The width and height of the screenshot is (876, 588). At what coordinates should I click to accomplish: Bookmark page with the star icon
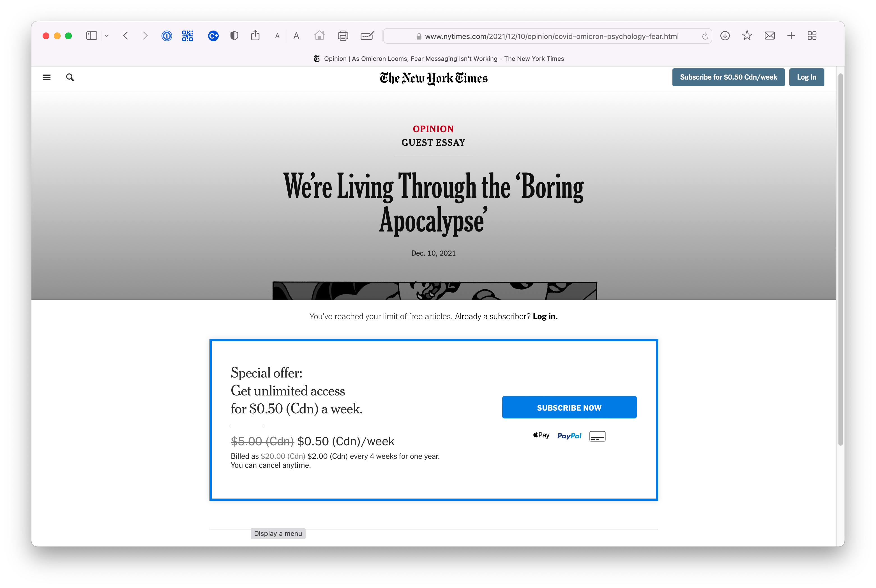click(747, 36)
